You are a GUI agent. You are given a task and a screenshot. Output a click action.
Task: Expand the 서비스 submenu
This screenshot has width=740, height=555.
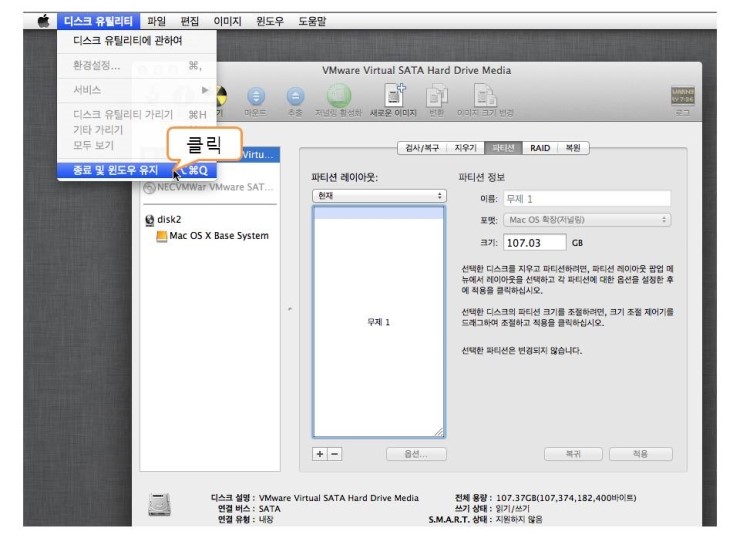[x=136, y=90]
